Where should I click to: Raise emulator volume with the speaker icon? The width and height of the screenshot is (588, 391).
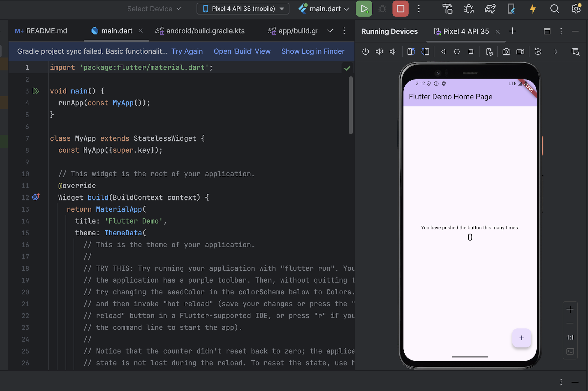click(379, 52)
